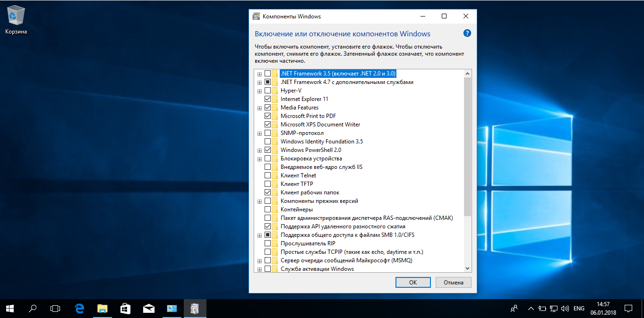Viewport: 644px width, 318px height.
Task: Tick the Windows Identity Foundation 3.5 checkbox
Action: point(268,142)
